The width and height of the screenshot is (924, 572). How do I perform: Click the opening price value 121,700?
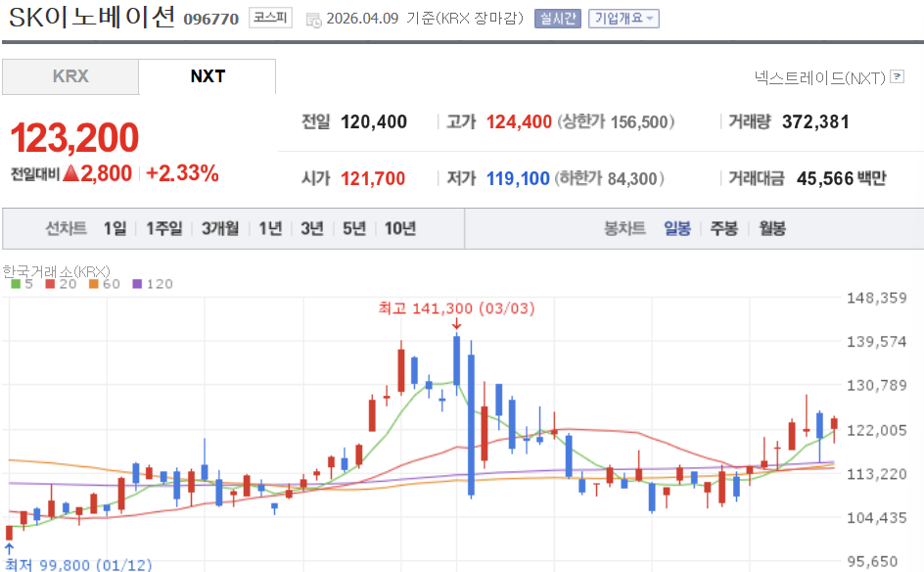pos(373,178)
